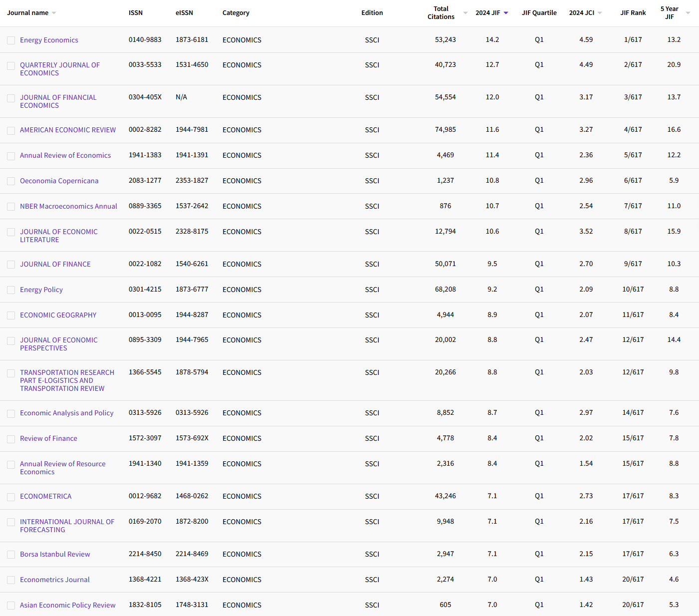
Task: Open Borsa Istanbul Review link
Action: point(55,554)
